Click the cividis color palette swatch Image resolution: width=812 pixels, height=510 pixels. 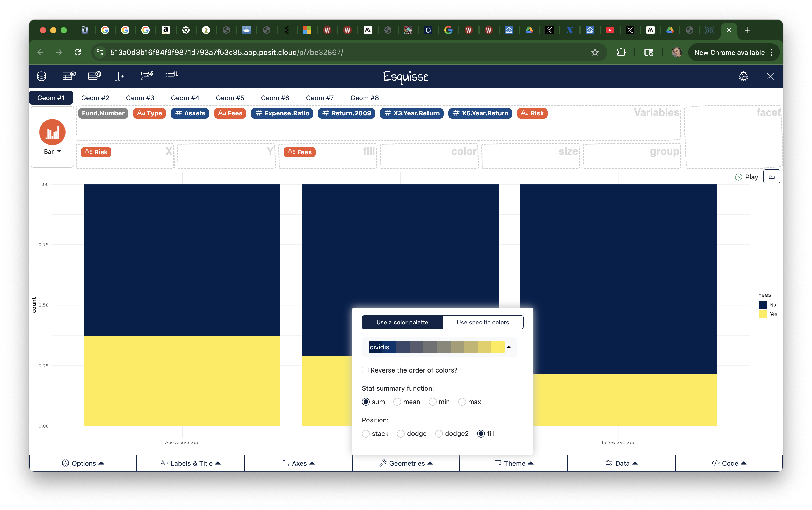coord(436,347)
